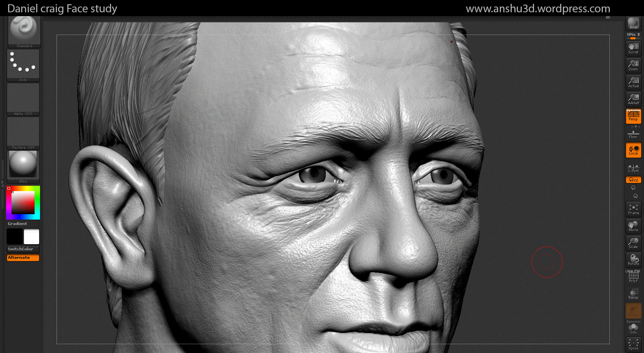
Task: Click the BPR render button
Action: tap(633, 23)
